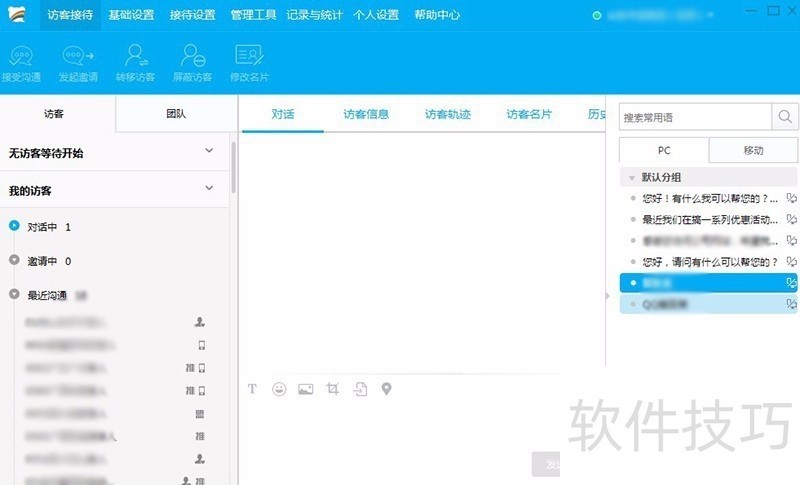
Task: Open the 基础设置 menu
Action: (131, 15)
